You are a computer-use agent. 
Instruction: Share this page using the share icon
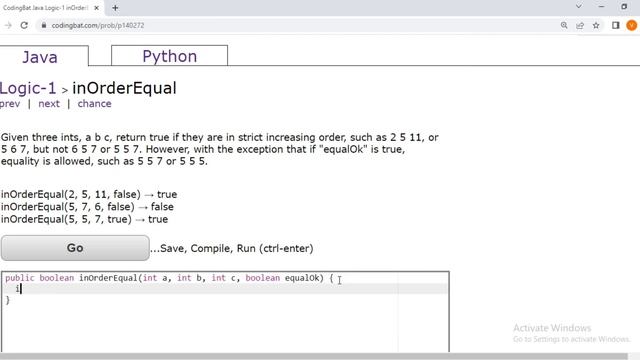(x=580, y=25)
